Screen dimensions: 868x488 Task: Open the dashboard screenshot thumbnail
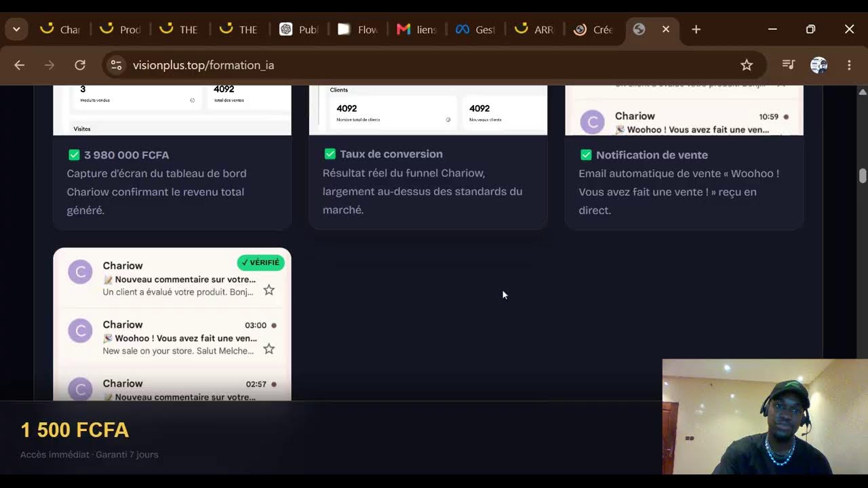(x=172, y=110)
